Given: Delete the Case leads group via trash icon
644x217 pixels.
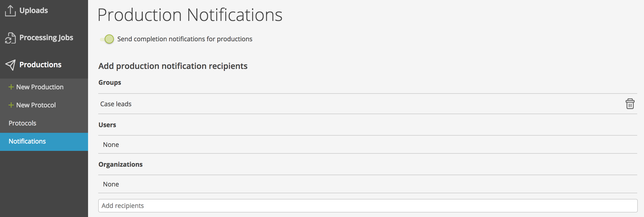Looking at the screenshot, I should [630, 104].
